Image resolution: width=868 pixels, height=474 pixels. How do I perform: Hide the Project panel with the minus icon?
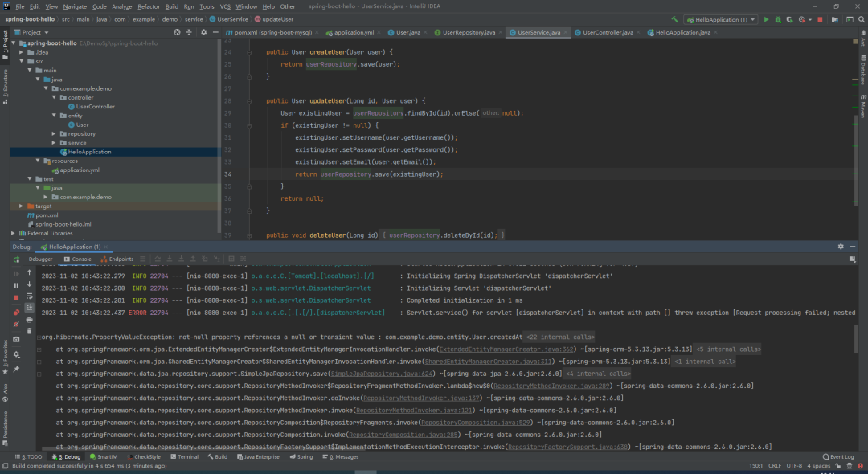pyautogui.click(x=215, y=32)
